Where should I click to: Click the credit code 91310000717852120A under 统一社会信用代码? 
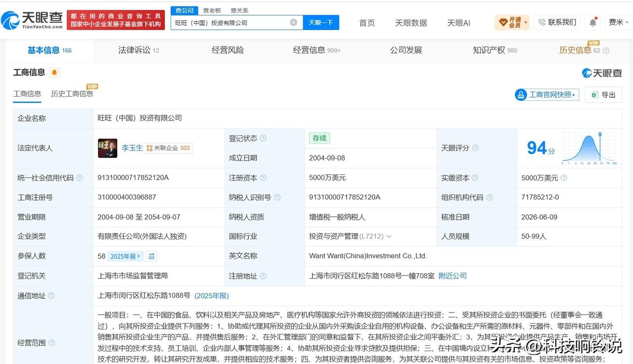(x=133, y=177)
